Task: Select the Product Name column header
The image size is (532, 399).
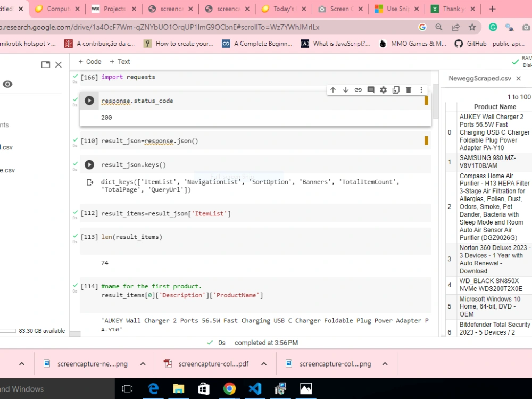Action: coord(495,107)
